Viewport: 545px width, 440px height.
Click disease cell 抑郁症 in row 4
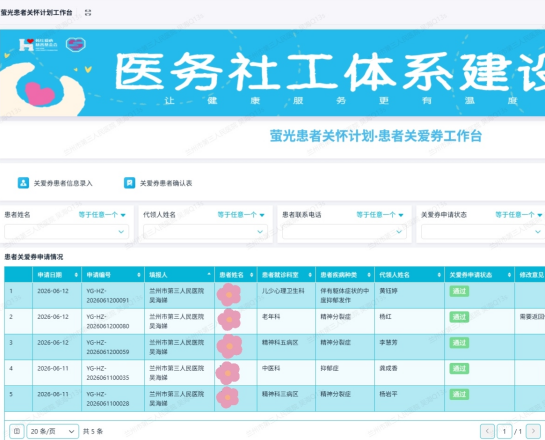pyautogui.click(x=329, y=368)
